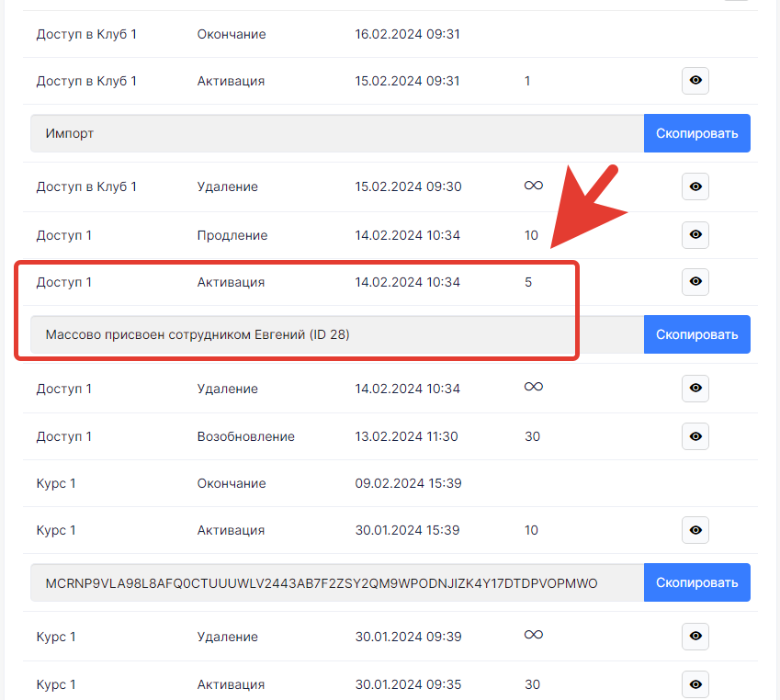780x700 pixels.
Task: Click eye icon for Доступ в Клуб 1 Активация
Action: click(x=695, y=81)
